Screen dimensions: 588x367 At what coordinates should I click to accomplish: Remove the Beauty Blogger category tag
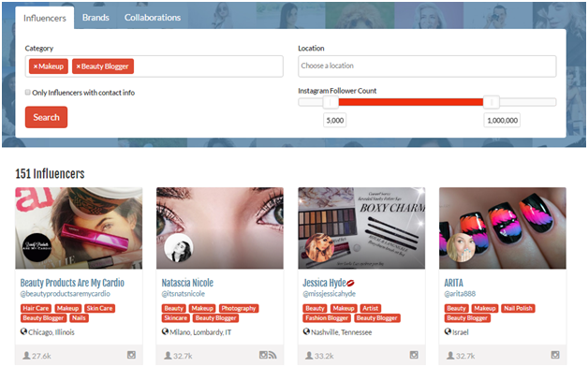[79, 66]
